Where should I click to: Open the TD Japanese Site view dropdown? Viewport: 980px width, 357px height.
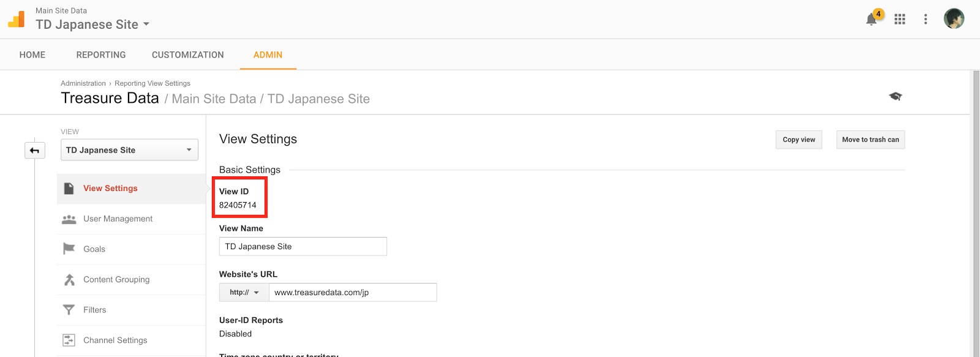(129, 150)
